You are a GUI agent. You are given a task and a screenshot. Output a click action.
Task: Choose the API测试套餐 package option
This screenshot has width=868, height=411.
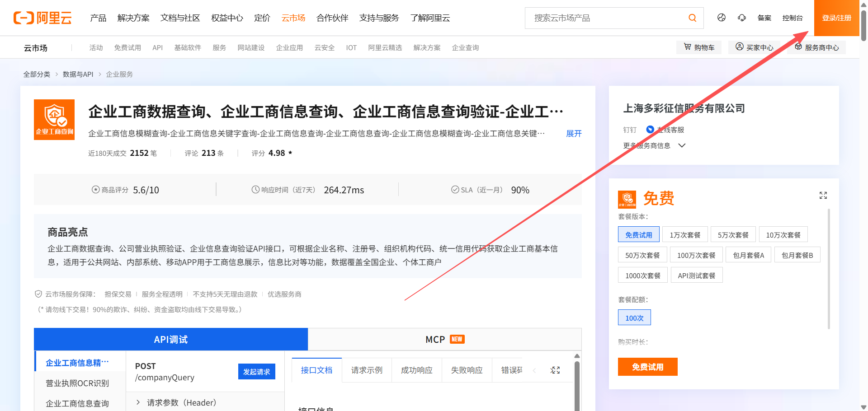[696, 276]
